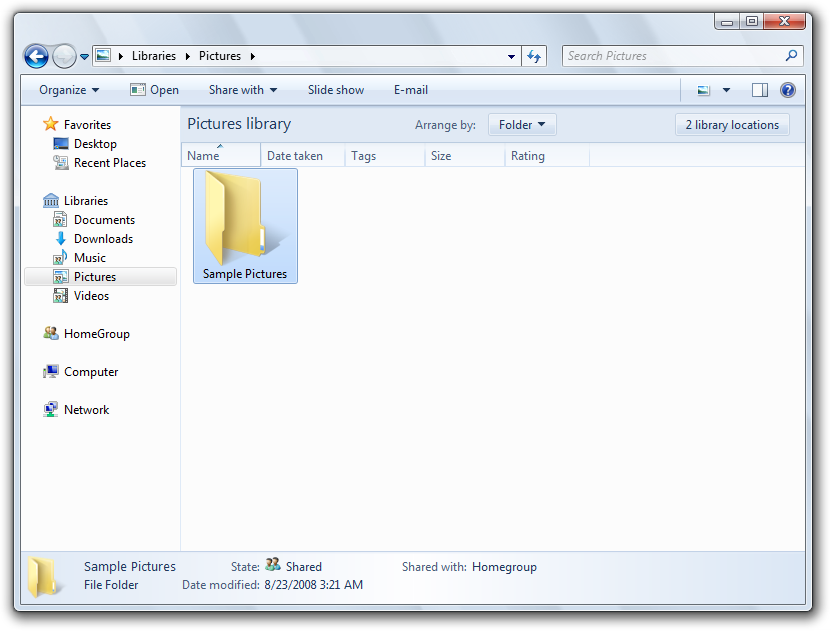The width and height of the screenshot is (832, 632).
Task: Go back with the blue Back arrow
Action: 36,56
